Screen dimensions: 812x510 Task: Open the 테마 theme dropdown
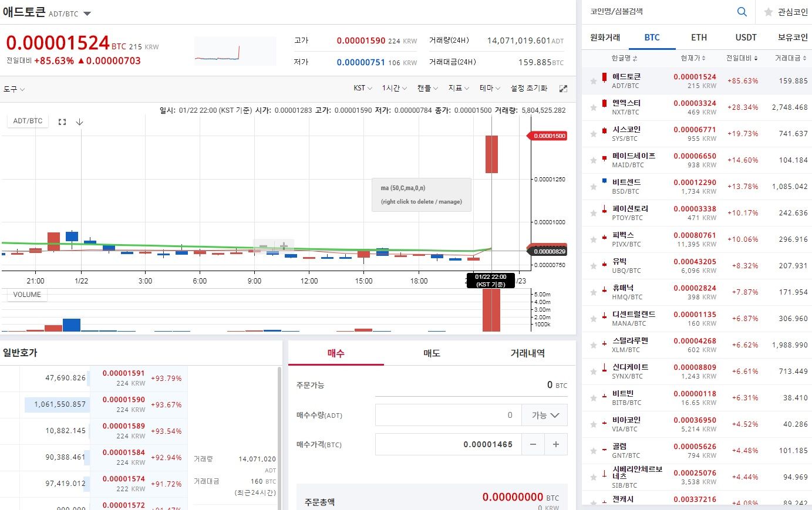click(490, 88)
